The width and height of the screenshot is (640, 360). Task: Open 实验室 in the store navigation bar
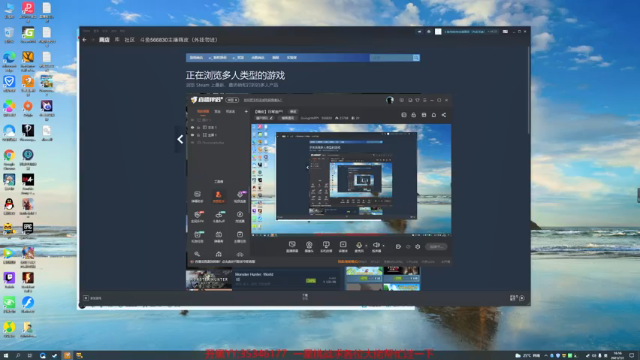pyautogui.click(x=291, y=58)
